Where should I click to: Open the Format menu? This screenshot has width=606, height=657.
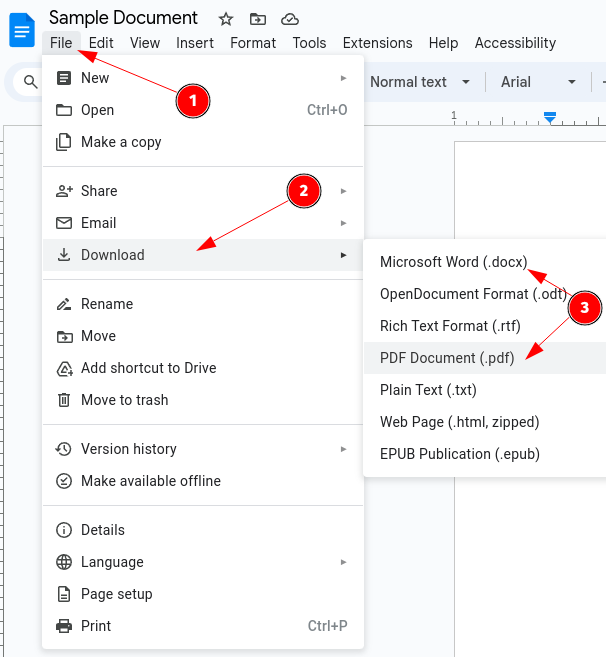[x=253, y=43]
